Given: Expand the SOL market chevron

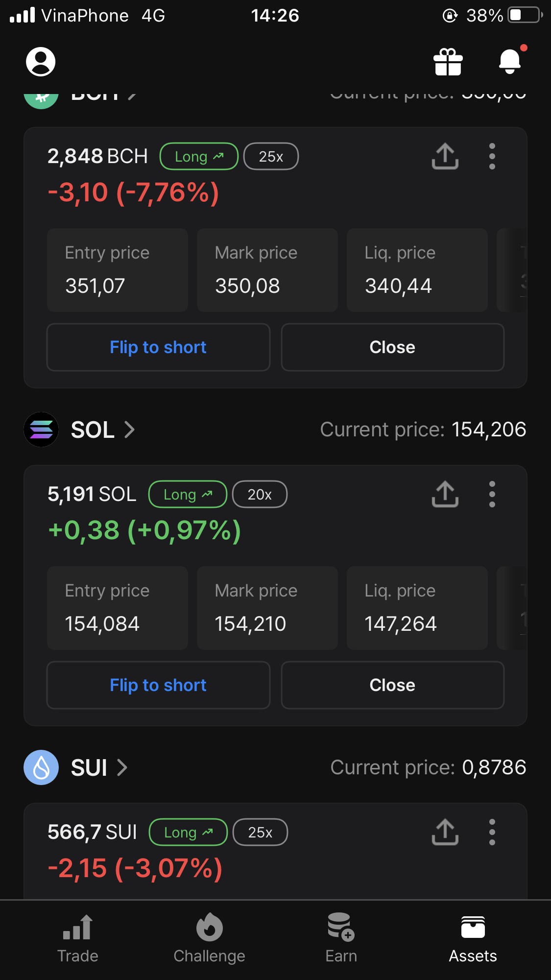Looking at the screenshot, I should pyautogui.click(x=129, y=430).
